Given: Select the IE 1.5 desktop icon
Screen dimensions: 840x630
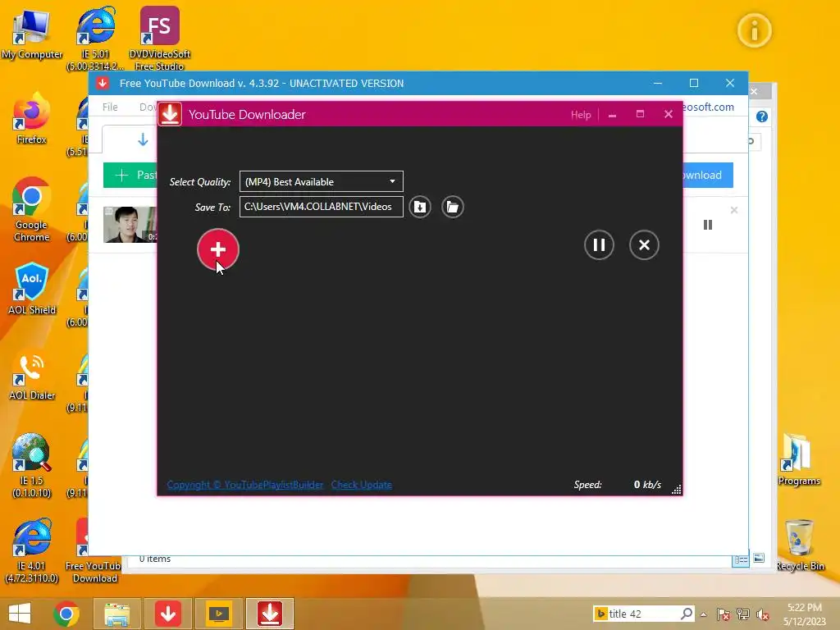Looking at the screenshot, I should [32, 466].
